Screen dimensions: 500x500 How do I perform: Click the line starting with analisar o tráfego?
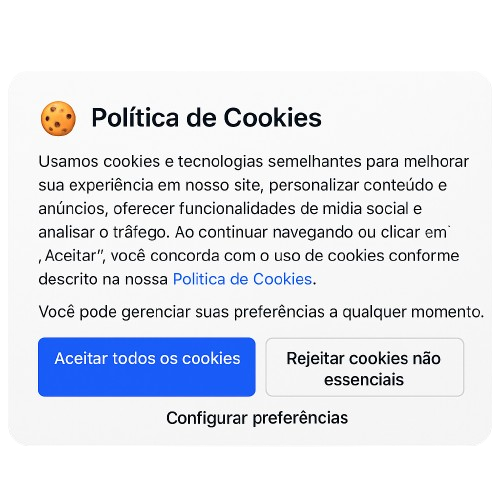[x=244, y=232]
